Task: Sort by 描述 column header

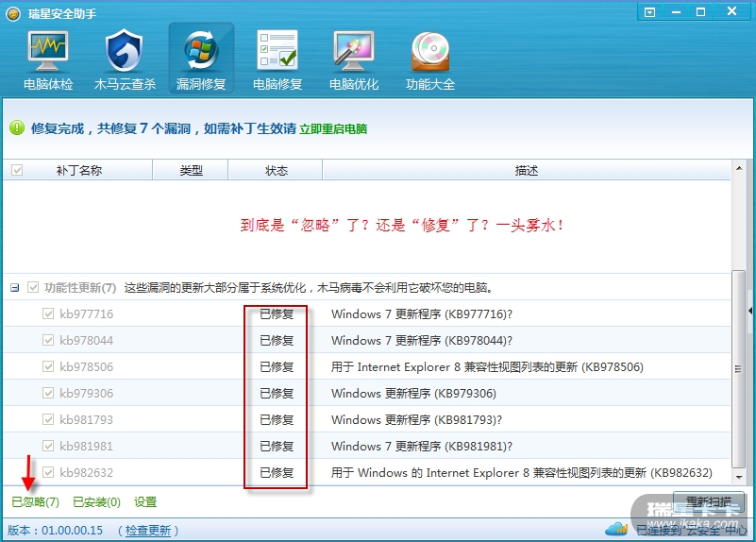Action: tap(527, 170)
